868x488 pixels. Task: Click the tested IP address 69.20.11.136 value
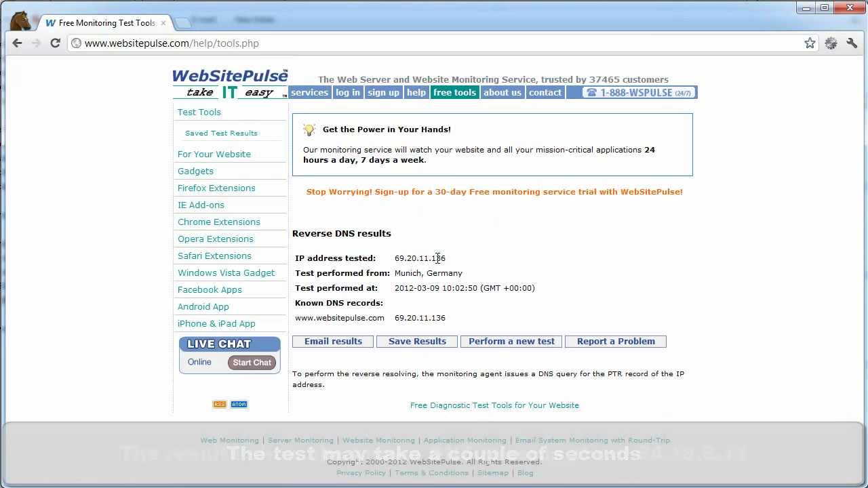[420, 258]
